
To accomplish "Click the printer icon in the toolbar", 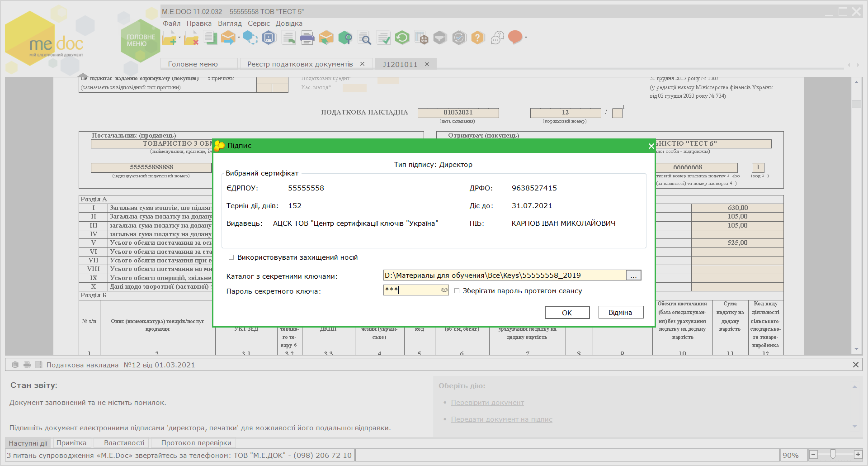I will (307, 38).
